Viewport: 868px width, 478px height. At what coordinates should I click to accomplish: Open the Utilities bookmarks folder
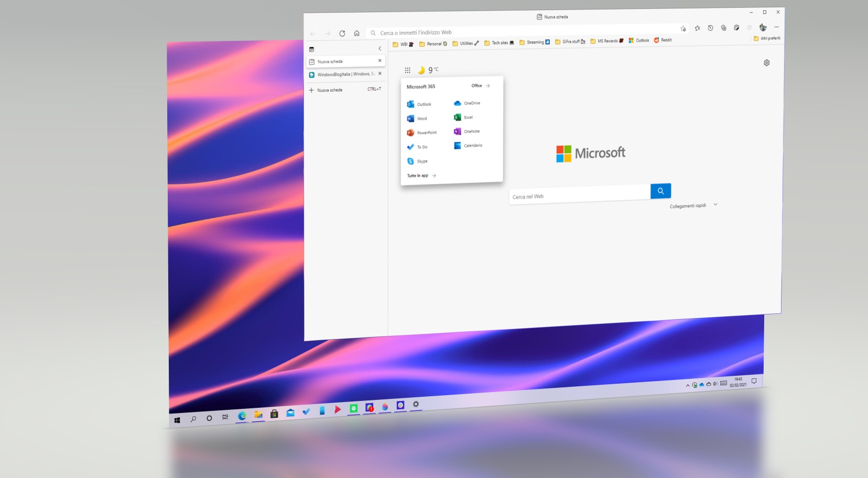pos(466,44)
